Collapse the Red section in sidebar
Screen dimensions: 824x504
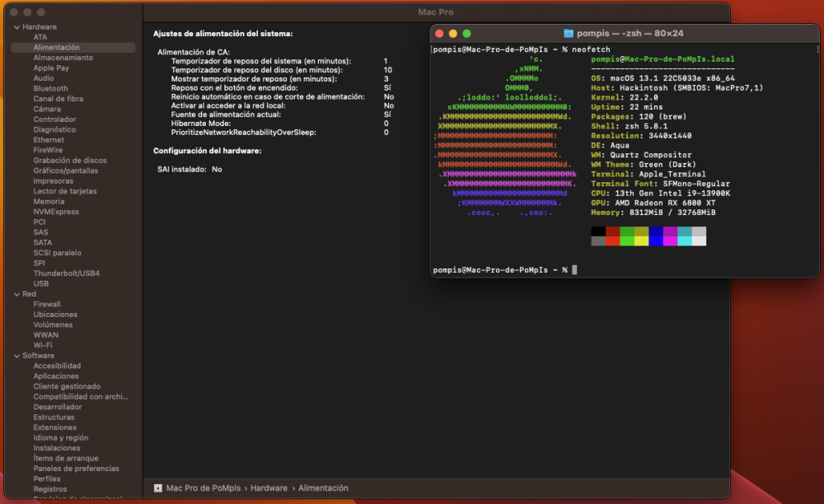16,294
